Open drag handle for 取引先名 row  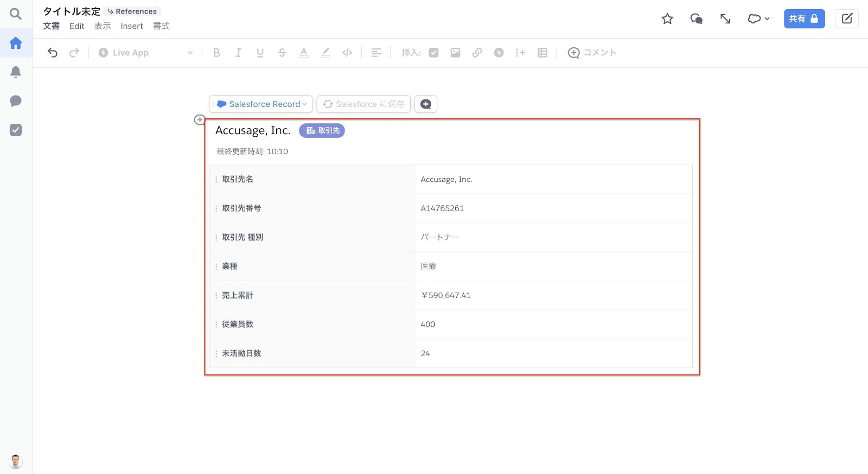(216, 179)
